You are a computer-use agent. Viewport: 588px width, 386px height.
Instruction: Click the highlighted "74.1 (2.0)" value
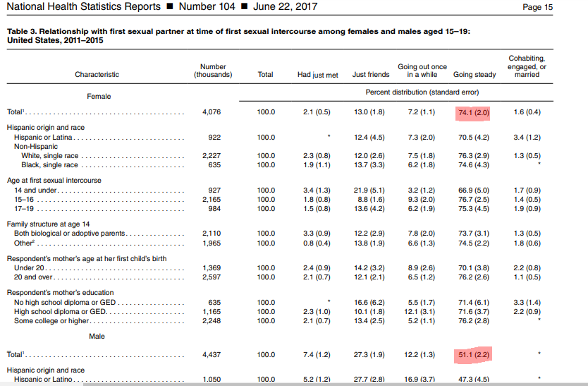point(474,112)
